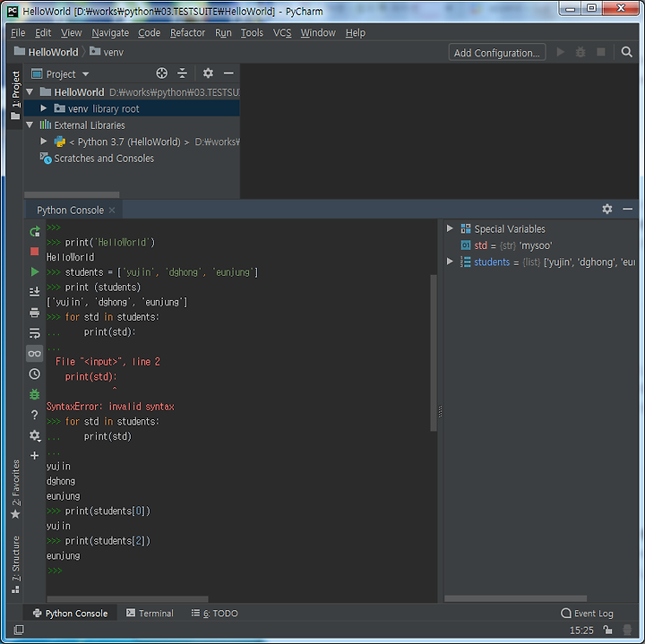Open the 2: Favorites side tab

[15, 489]
